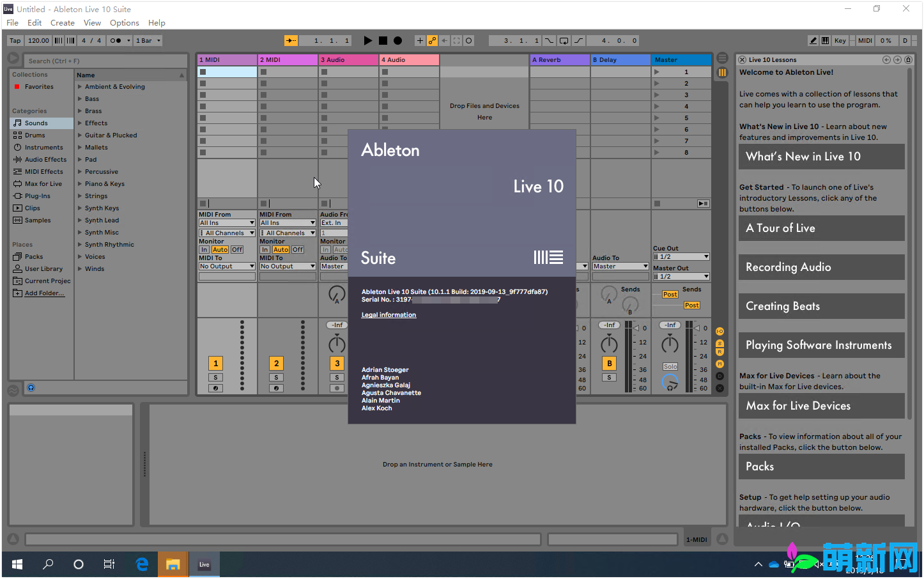Stop playback with the Stop button
Viewport: 924px width, 579px height.
tap(383, 40)
